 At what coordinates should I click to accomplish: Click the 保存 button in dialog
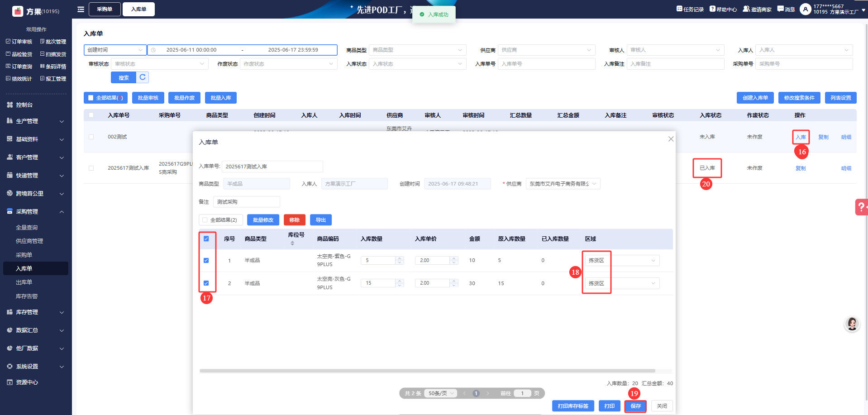(635, 406)
